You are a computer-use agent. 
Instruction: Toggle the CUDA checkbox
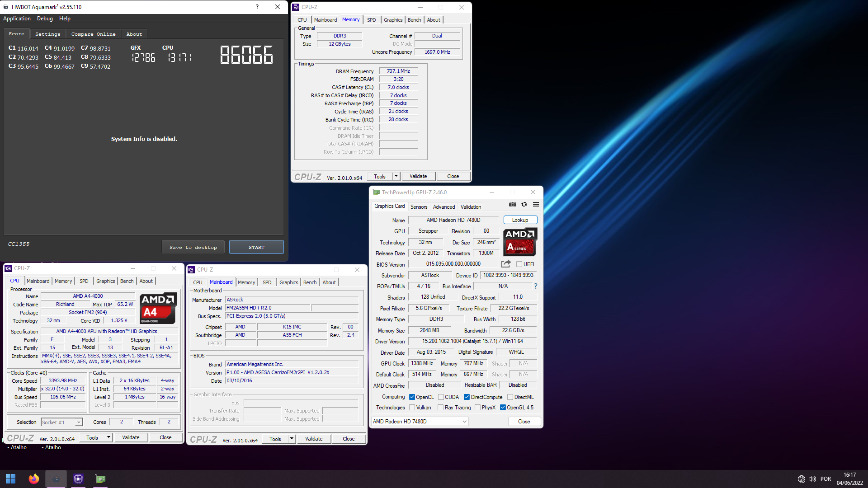point(441,397)
